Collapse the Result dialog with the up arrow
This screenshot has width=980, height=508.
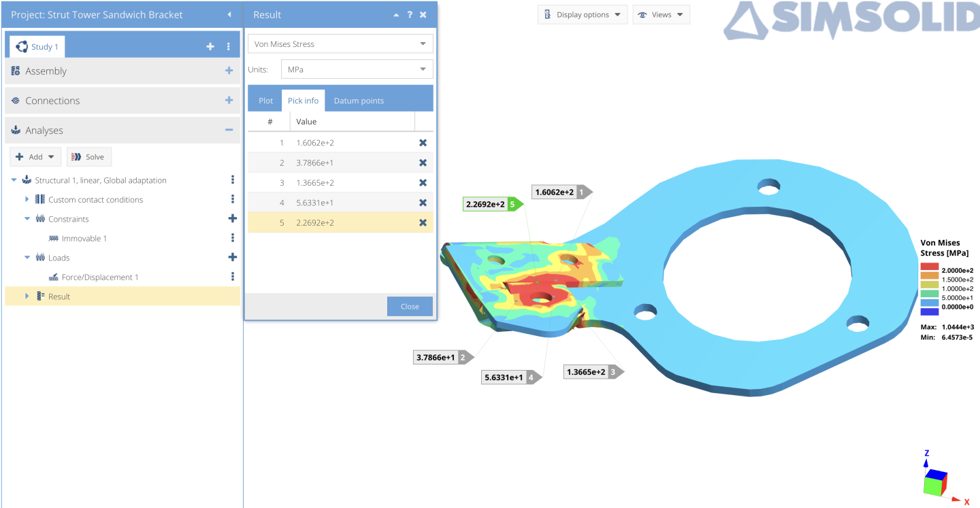[396, 15]
